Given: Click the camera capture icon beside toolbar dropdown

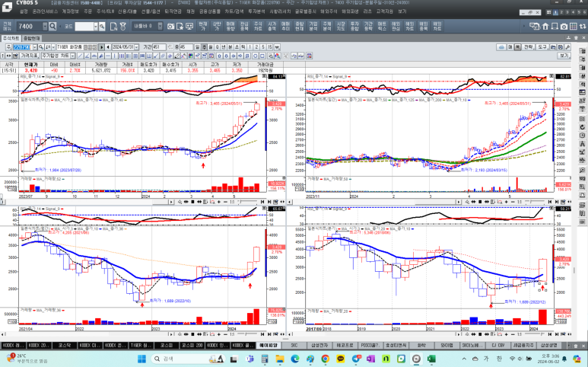Looking at the screenshot, I should 170,26.
